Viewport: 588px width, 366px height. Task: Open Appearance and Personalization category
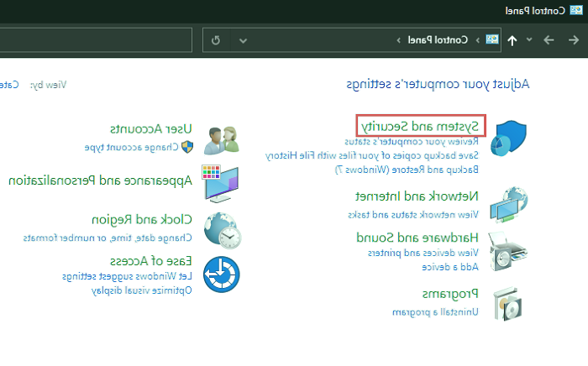click(x=100, y=180)
